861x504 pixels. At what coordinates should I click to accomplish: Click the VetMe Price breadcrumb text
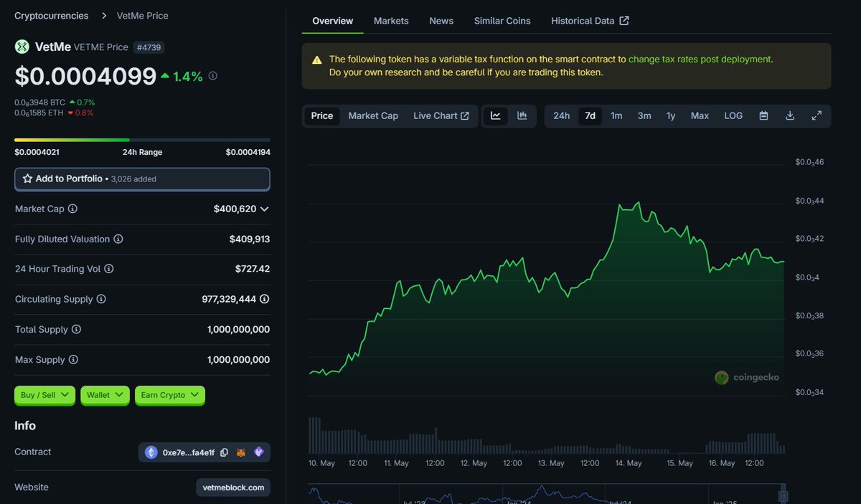pyautogui.click(x=142, y=15)
